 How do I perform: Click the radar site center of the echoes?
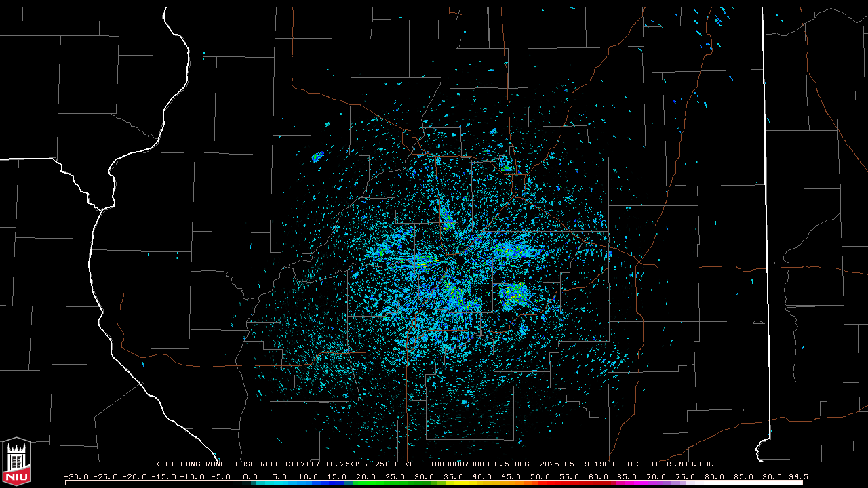pyautogui.click(x=459, y=261)
